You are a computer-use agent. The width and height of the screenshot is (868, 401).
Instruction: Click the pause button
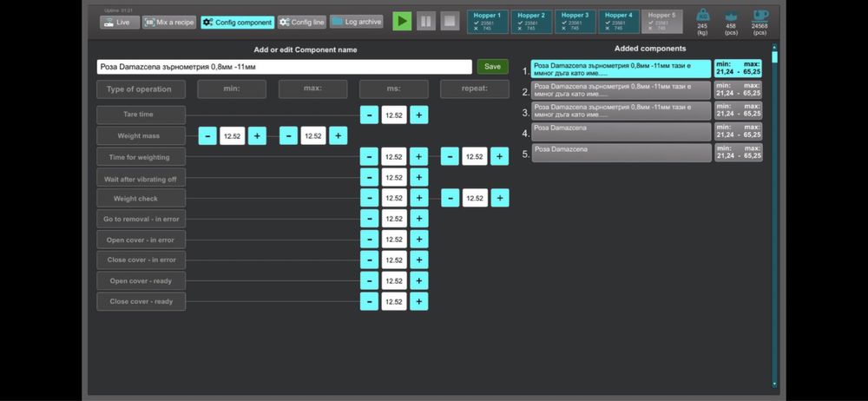426,21
